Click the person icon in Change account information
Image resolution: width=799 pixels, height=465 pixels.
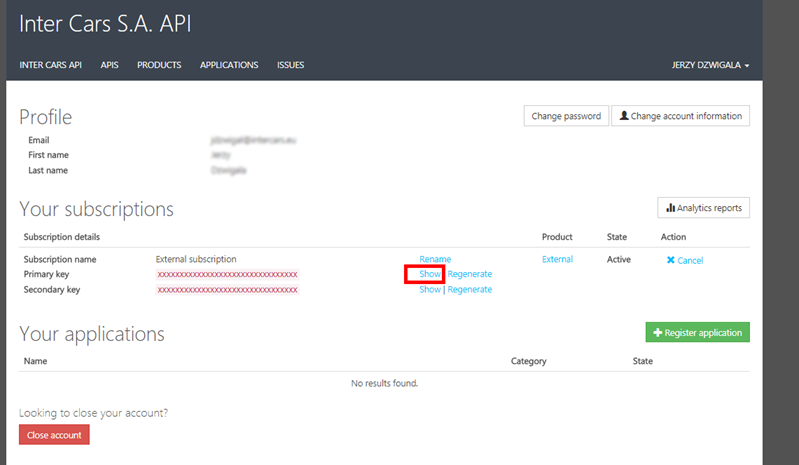pyautogui.click(x=624, y=116)
